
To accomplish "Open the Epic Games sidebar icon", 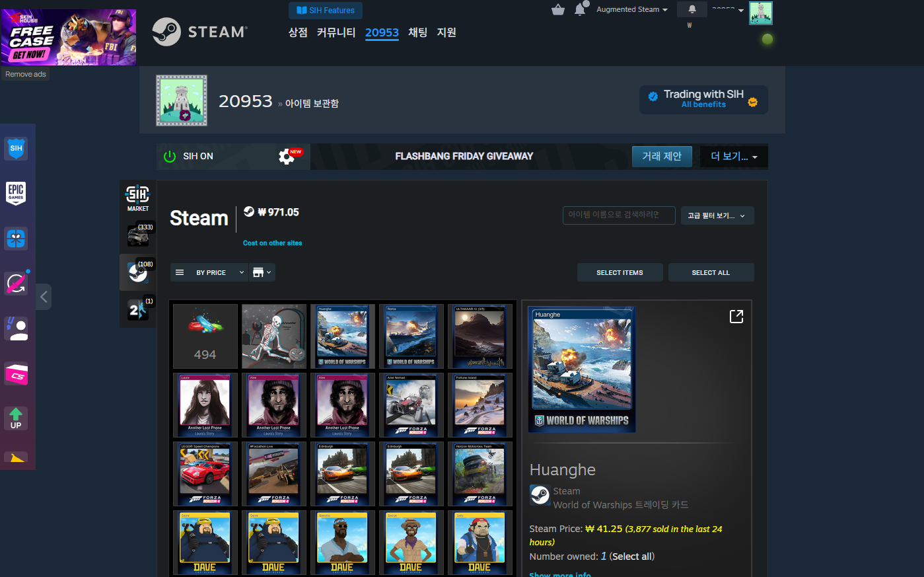I will 16,193.
